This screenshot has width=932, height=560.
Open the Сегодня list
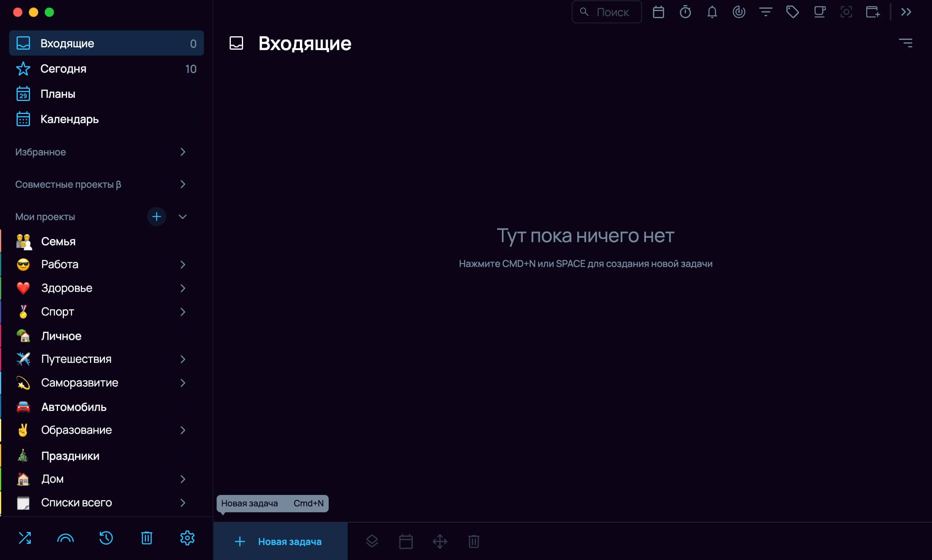tap(63, 69)
